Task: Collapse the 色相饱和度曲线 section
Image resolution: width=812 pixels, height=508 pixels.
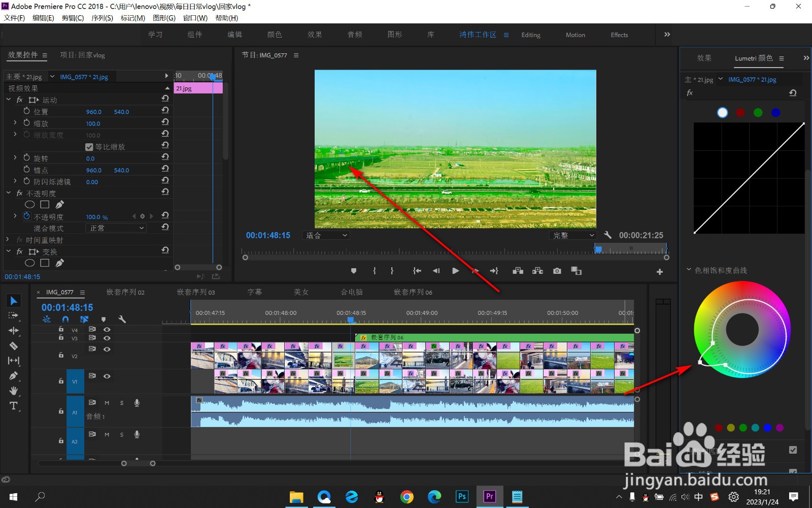Action: (x=689, y=270)
